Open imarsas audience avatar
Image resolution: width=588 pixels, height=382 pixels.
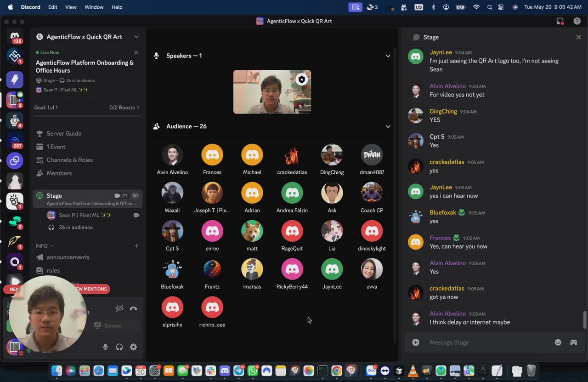[x=252, y=269]
